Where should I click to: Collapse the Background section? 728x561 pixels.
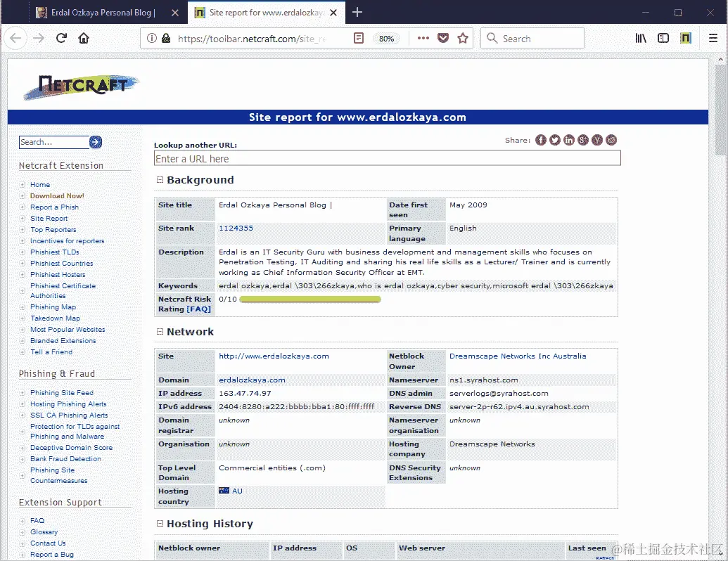pos(160,179)
